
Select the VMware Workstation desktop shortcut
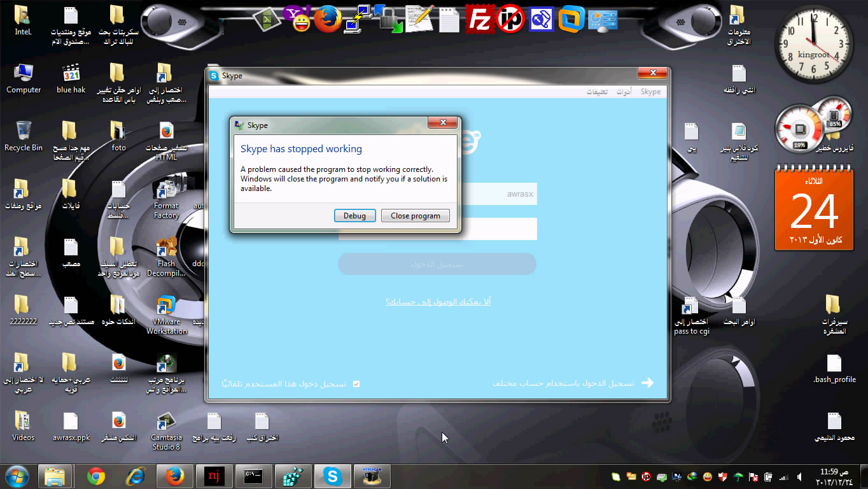166,315
